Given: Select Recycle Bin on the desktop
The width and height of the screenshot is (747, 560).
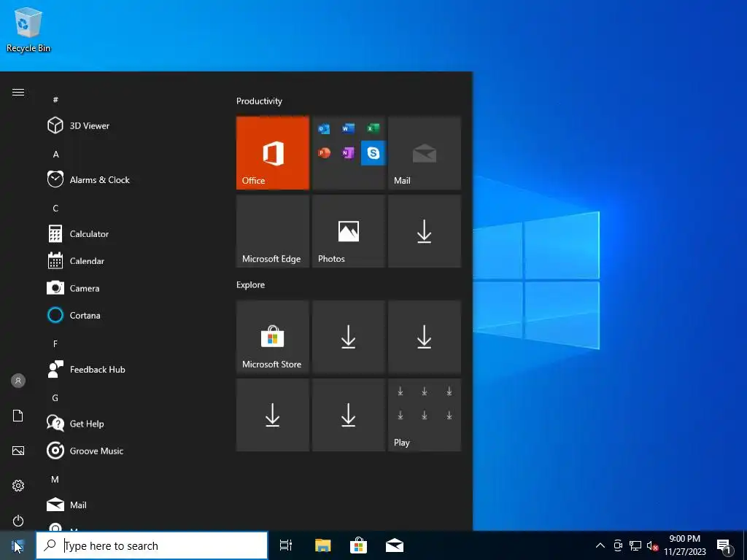Looking at the screenshot, I should point(28,30).
